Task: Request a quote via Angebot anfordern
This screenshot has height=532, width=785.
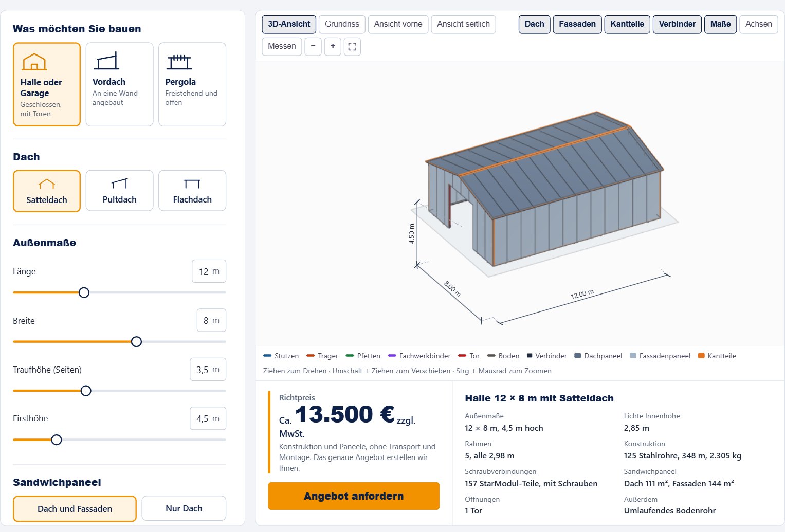Action: pyautogui.click(x=354, y=496)
